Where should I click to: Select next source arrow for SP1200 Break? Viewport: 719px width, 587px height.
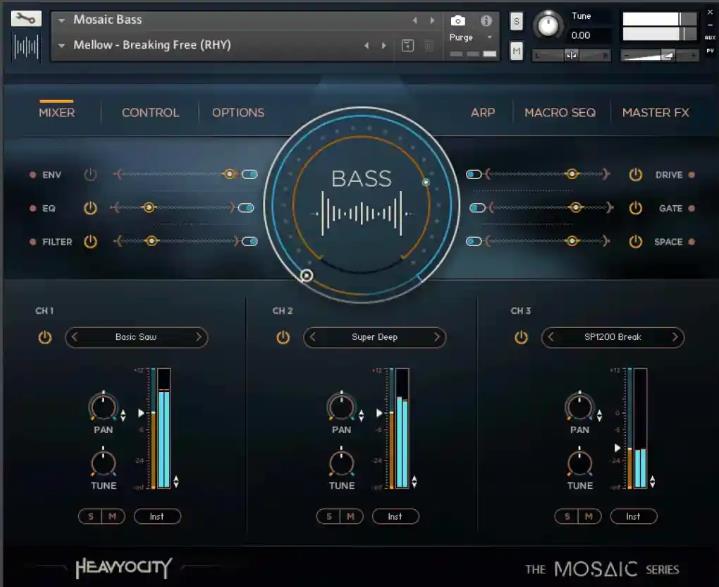click(x=675, y=337)
